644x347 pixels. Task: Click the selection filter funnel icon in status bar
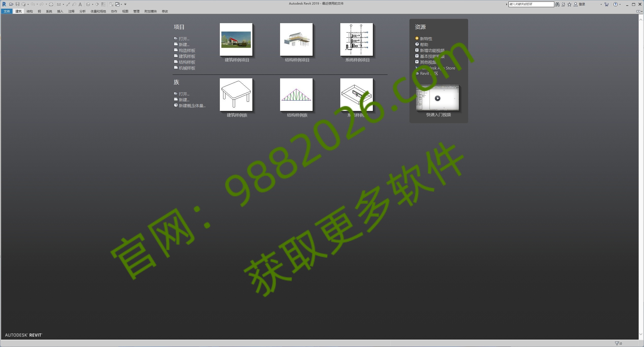point(617,343)
